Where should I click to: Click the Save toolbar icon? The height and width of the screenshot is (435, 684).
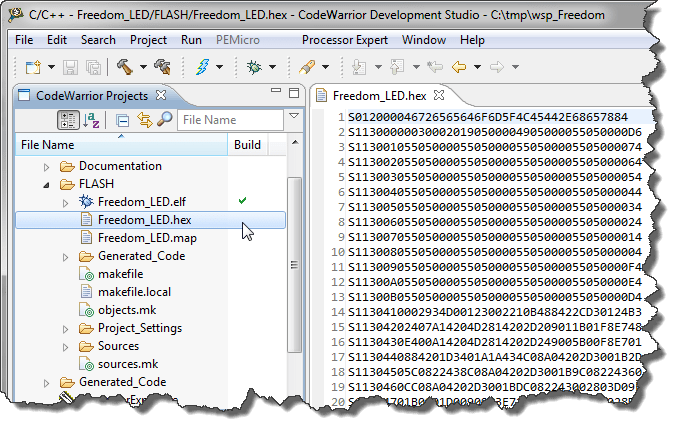(x=70, y=67)
